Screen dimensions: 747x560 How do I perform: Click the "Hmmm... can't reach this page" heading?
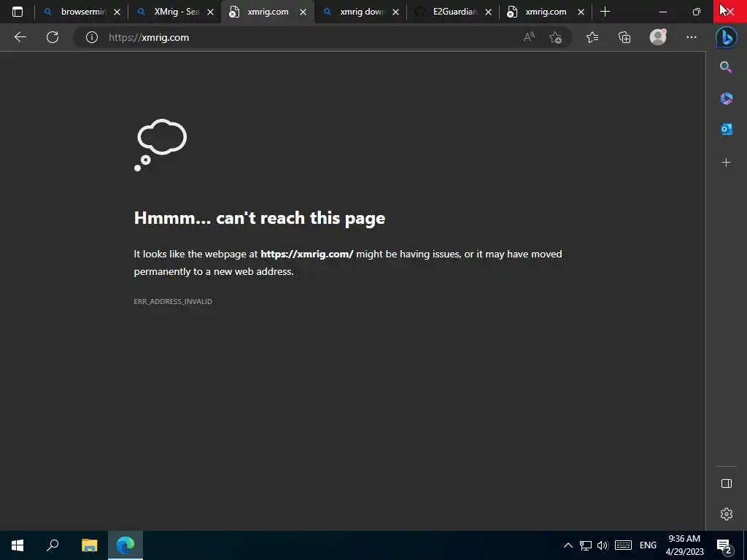(x=260, y=218)
